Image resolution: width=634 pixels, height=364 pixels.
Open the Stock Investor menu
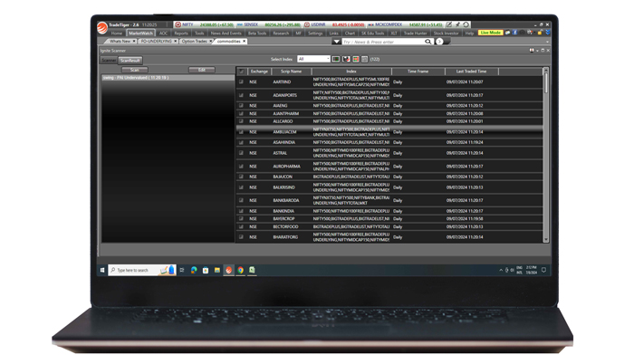coord(446,34)
